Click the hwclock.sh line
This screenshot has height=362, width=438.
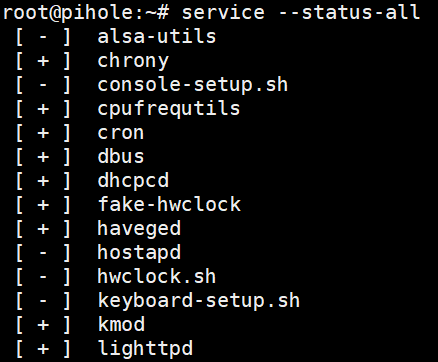click(x=157, y=276)
